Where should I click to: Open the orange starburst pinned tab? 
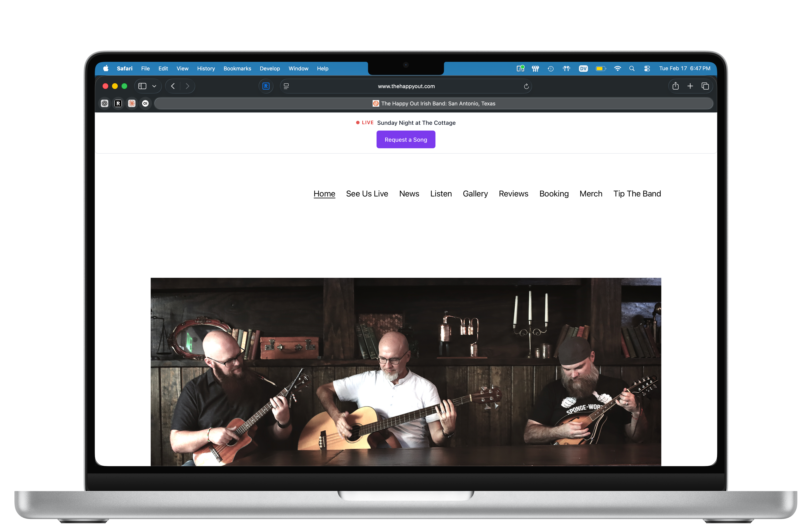coord(132,103)
